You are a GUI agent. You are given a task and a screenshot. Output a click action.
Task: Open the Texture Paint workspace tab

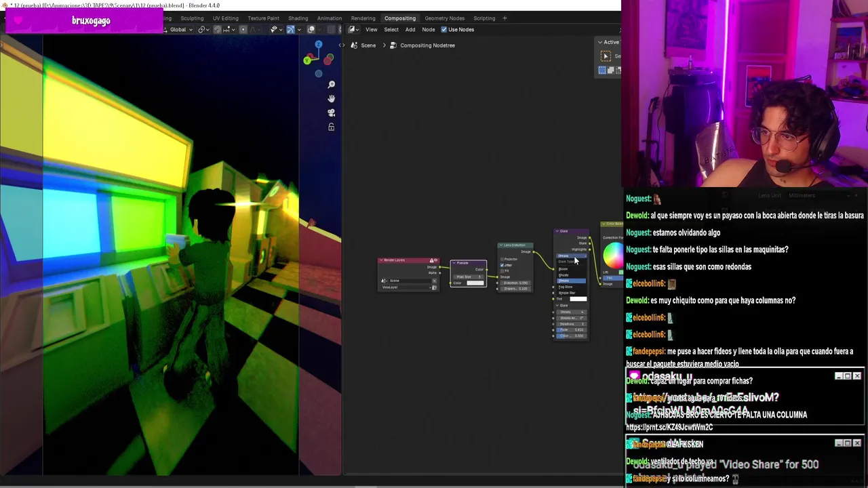coord(263,18)
